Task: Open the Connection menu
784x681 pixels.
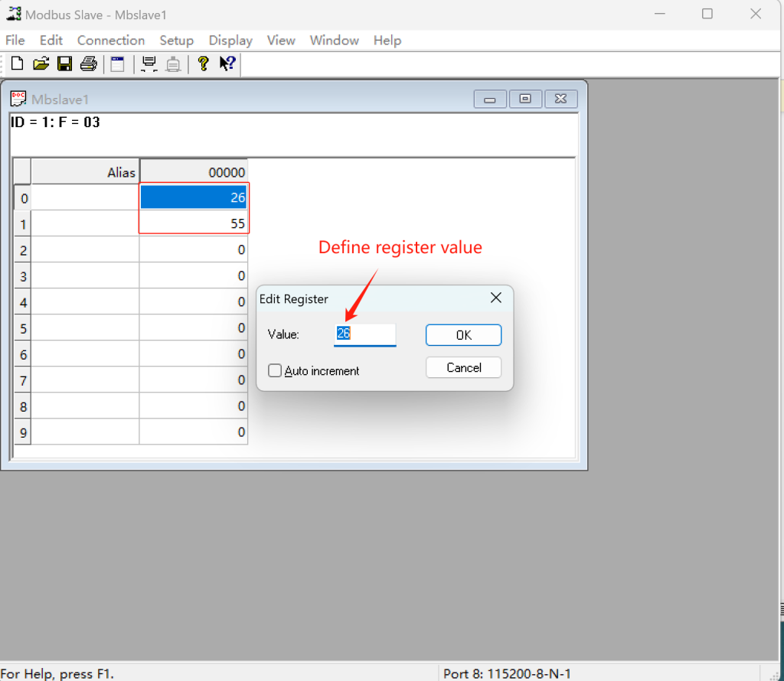Action: click(x=110, y=40)
